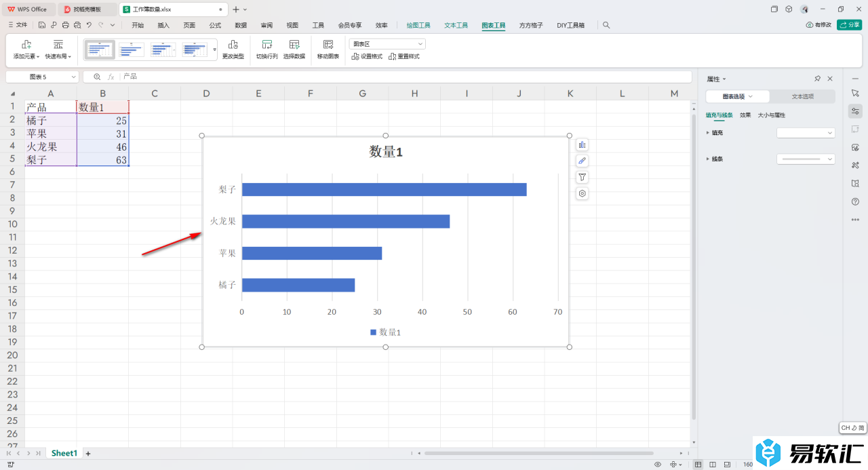Click the zoom magnifier icon in formula bar
This screenshot has width=868, height=470.
[x=97, y=77]
